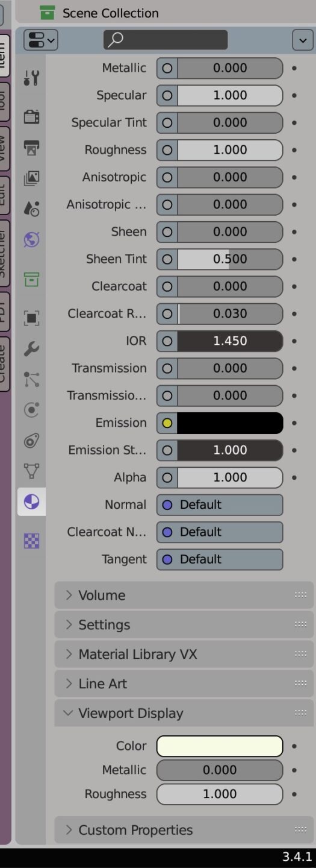Click the Normal Default socket button
The height and width of the screenshot is (868, 316).
(x=220, y=505)
